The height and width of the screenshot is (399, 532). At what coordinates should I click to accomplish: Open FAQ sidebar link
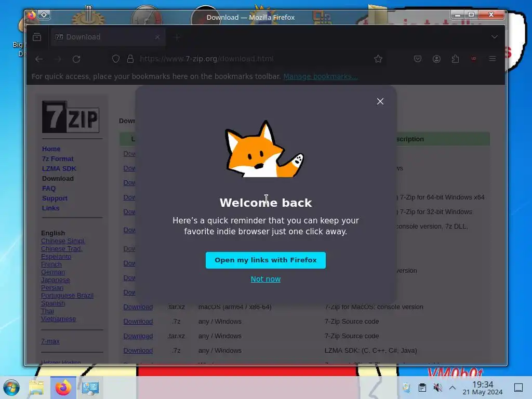coord(49,188)
